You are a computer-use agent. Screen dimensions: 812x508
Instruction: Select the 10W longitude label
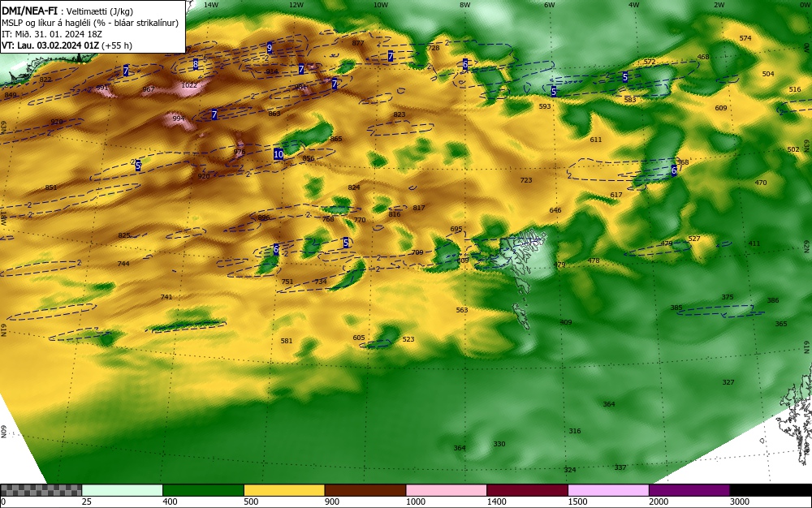click(381, 5)
